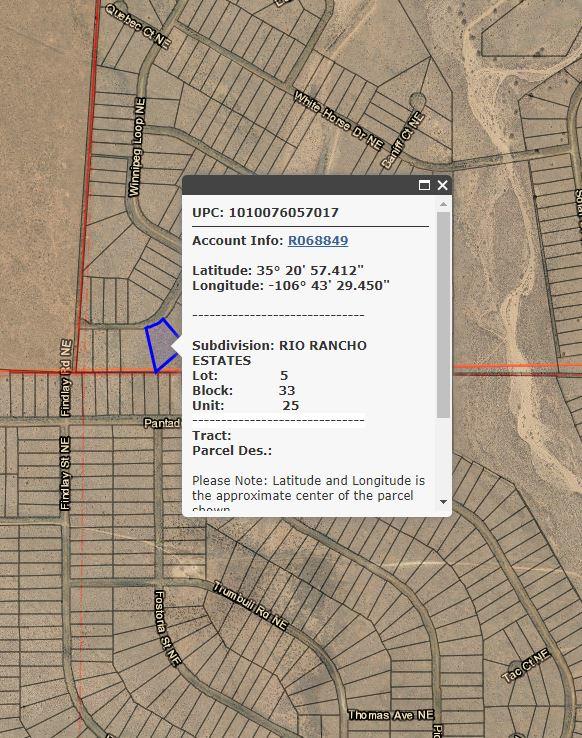Click the Thomas Ave NE label

tap(391, 715)
